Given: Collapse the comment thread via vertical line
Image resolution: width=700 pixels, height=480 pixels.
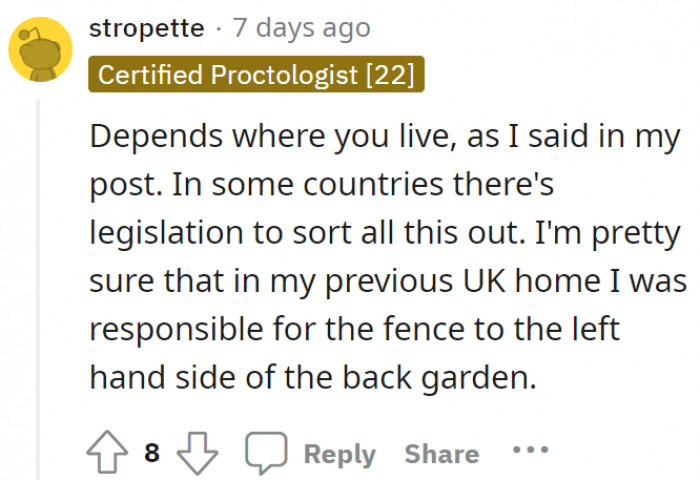Looking at the screenshot, I should pyautogui.click(x=39, y=290).
